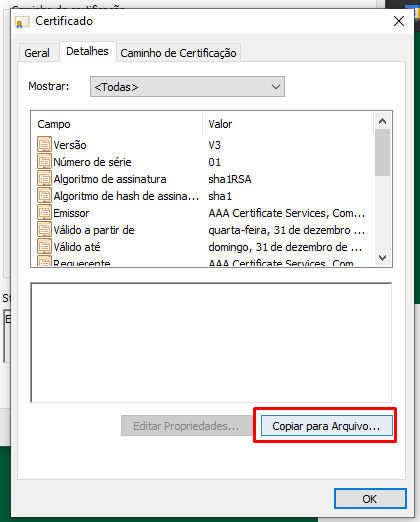This screenshot has height=522, width=420.
Task: Click the quarta-feira, 31 de dezembro value
Action: (x=287, y=230)
